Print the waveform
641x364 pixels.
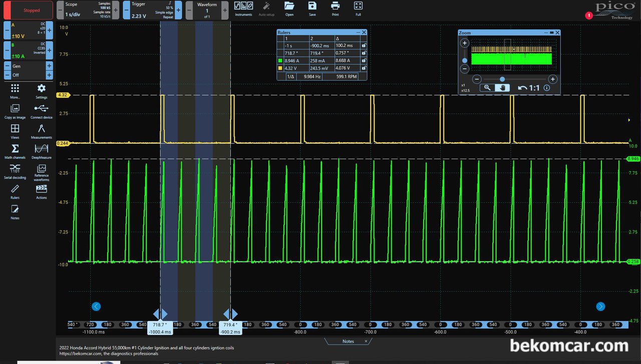(x=335, y=9)
